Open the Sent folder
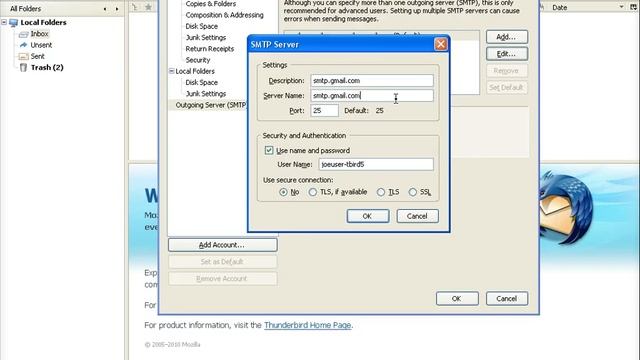This screenshot has width=640, height=360. coord(38,56)
